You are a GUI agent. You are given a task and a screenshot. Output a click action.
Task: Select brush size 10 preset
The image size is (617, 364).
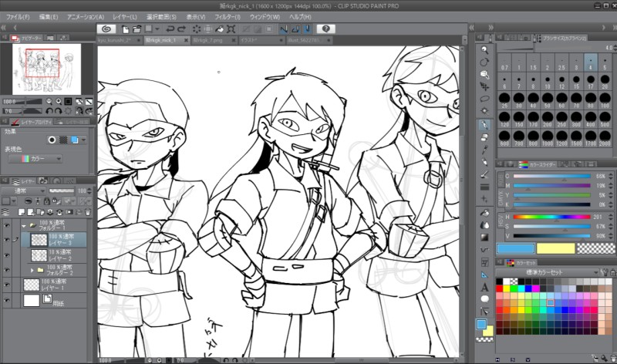click(548, 82)
